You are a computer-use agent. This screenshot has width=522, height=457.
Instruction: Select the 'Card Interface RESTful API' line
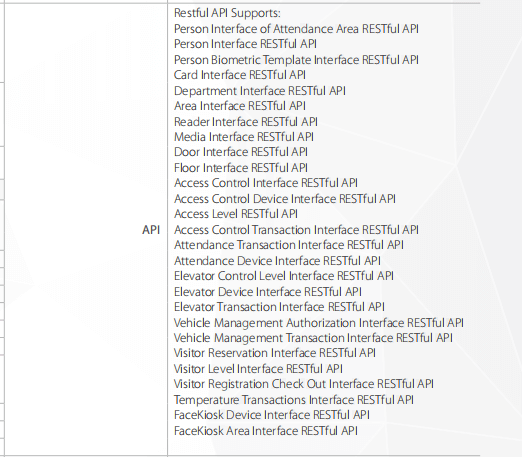pyautogui.click(x=240, y=75)
